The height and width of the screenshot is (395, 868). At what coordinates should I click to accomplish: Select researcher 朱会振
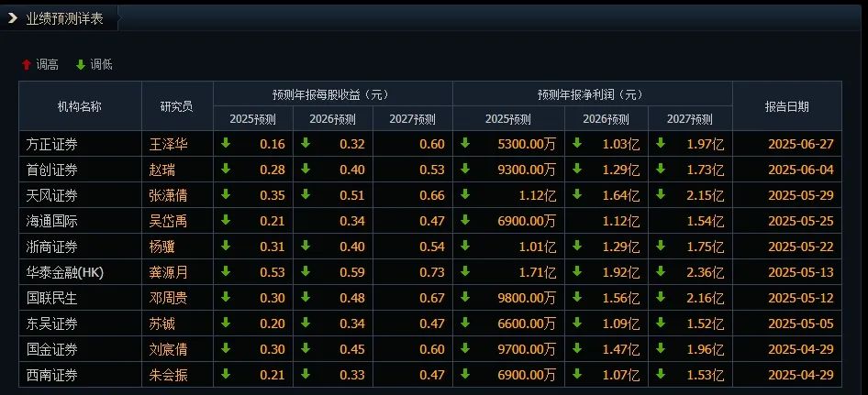tap(168, 375)
